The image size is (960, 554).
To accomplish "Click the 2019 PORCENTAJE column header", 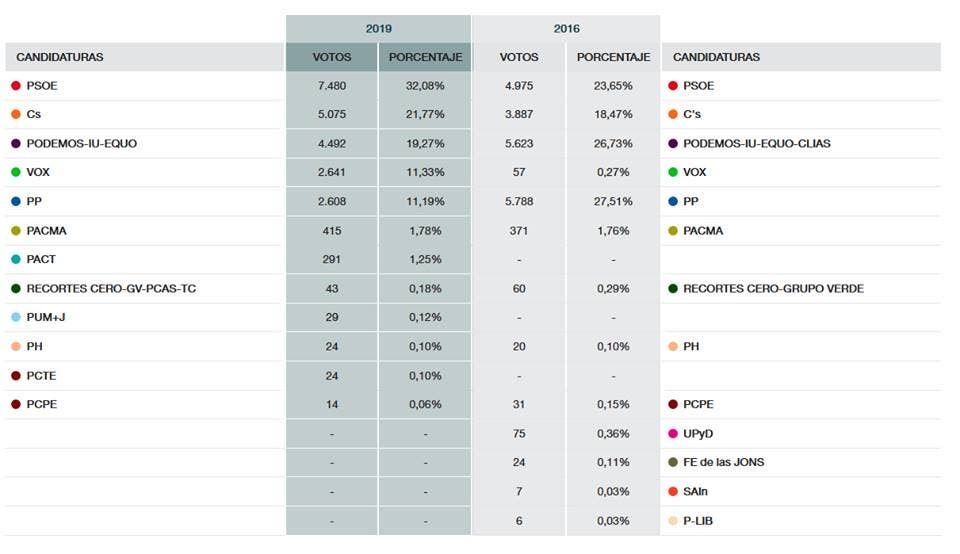I will pyautogui.click(x=425, y=57).
